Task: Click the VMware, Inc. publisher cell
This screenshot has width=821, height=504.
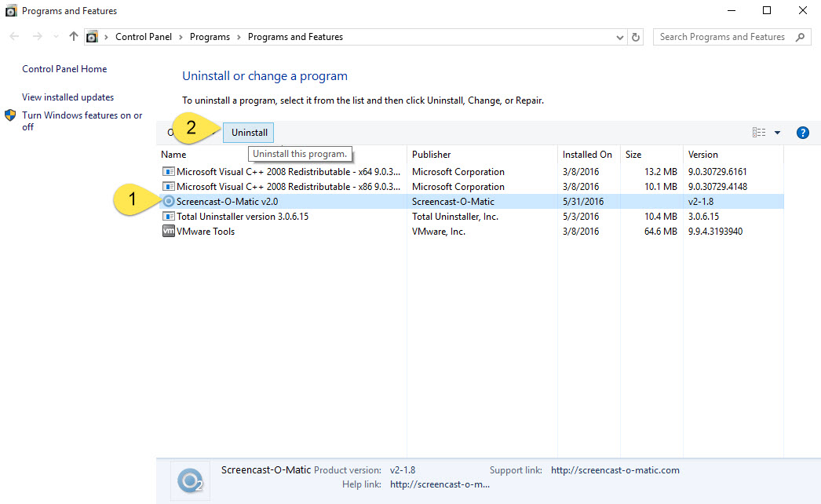Action: [438, 231]
